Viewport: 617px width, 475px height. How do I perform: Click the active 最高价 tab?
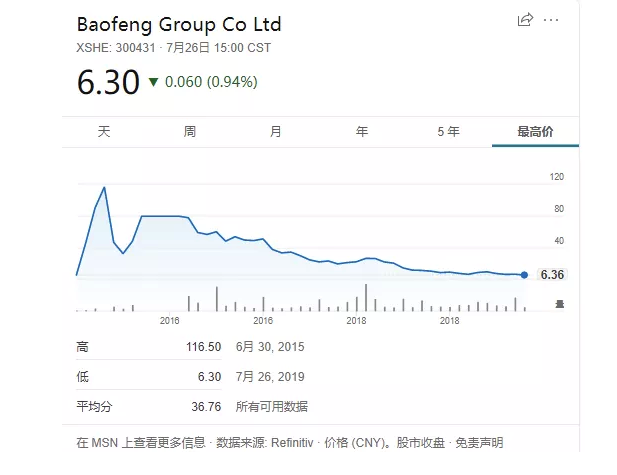[x=534, y=132]
